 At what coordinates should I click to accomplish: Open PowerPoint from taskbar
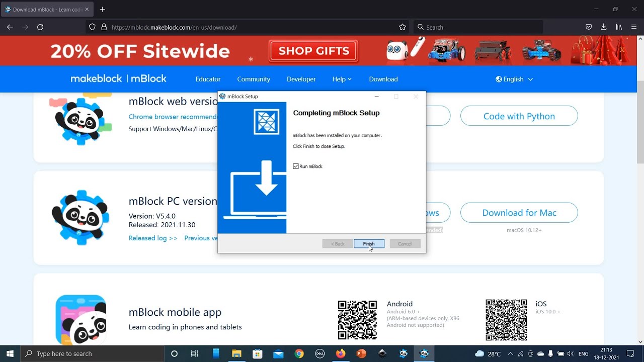pyautogui.click(x=361, y=353)
